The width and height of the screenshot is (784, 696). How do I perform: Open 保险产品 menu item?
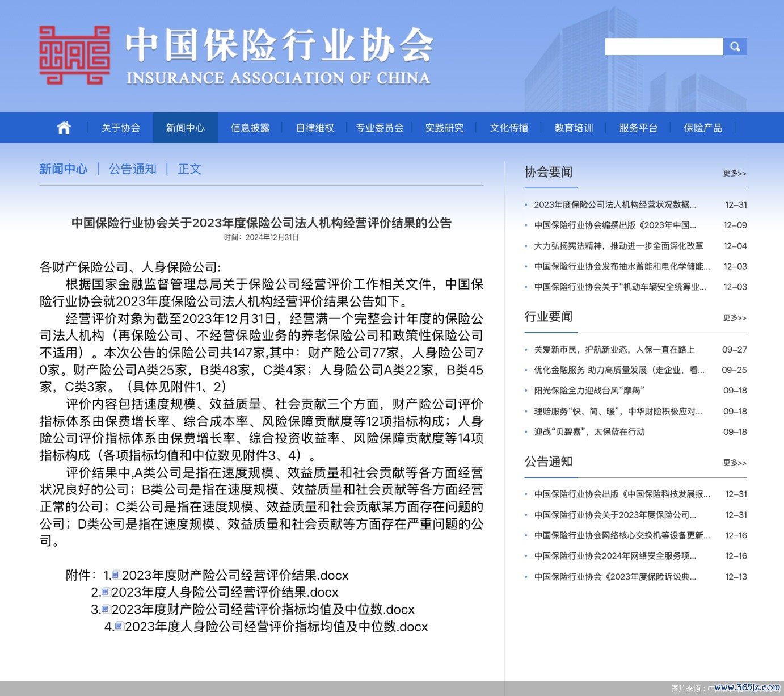coord(703,128)
